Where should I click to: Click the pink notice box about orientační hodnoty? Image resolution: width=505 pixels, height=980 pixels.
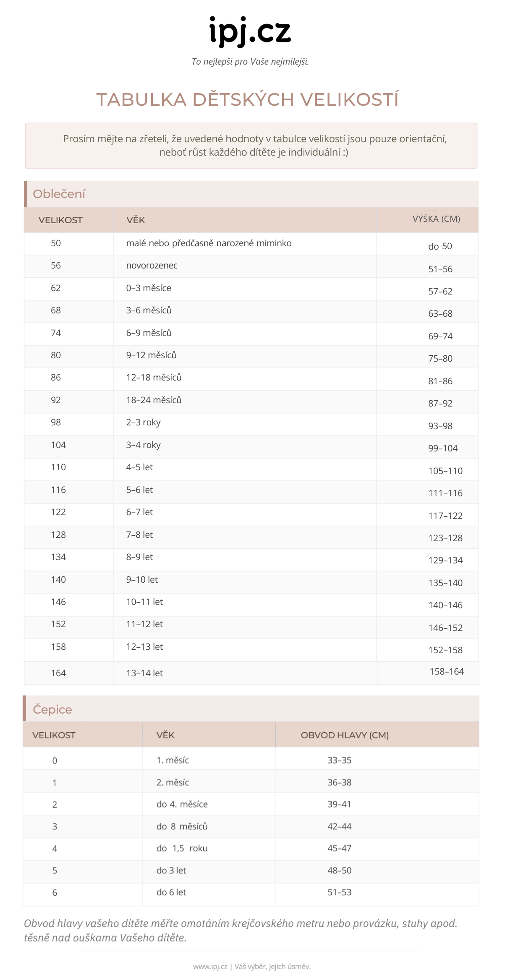[x=251, y=146]
